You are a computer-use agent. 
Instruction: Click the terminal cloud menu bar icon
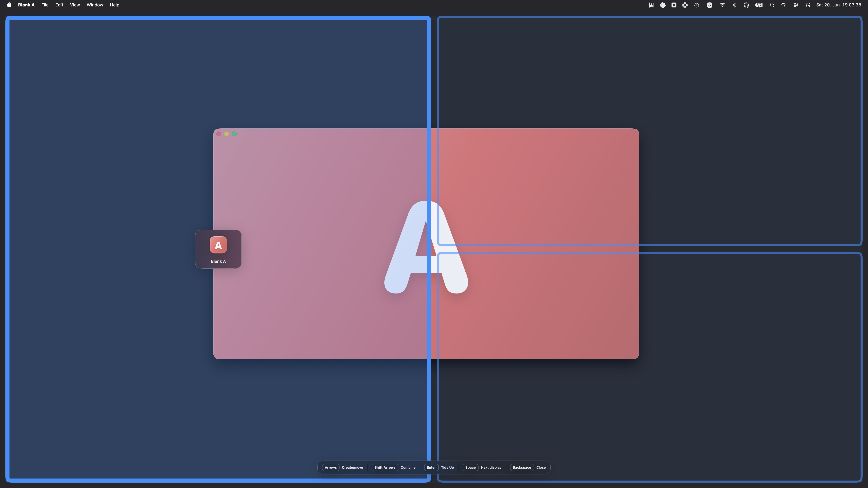coord(663,5)
